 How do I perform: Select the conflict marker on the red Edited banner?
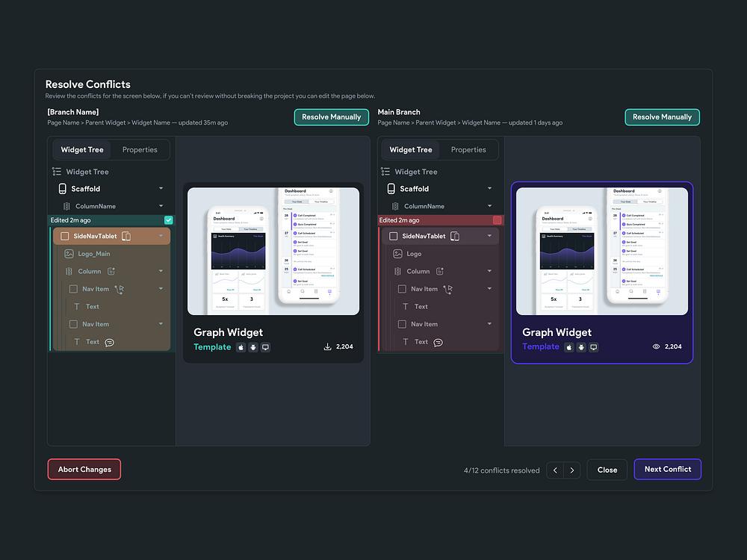pyautogui.click(x=496, y=220)
